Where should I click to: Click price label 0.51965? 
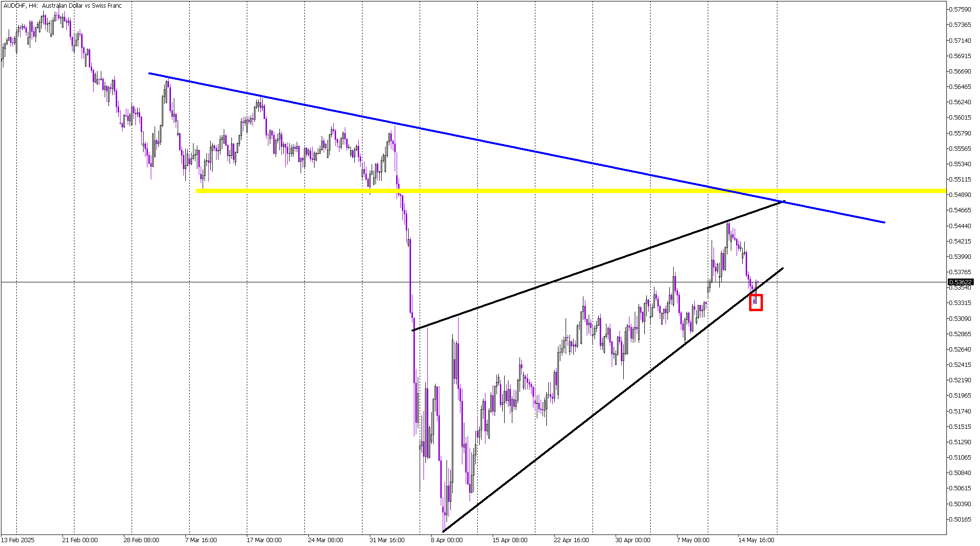pyautogui.click(x=960, y=396)
